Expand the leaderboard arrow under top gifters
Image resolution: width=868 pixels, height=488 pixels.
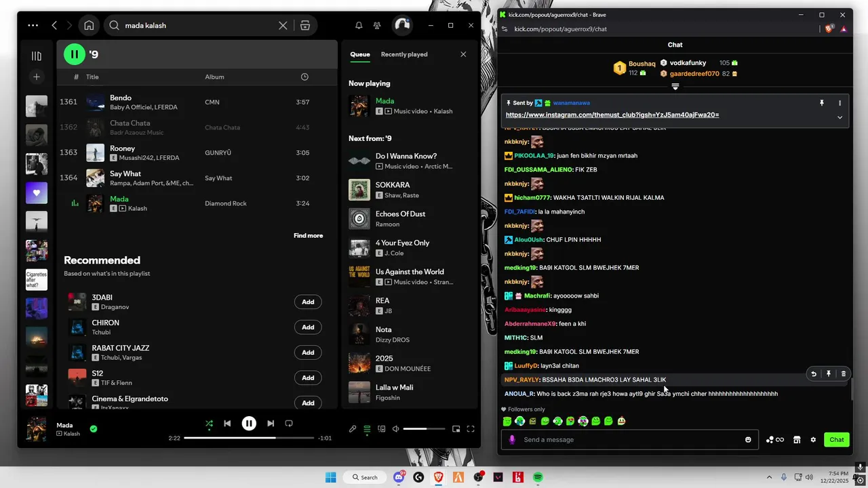[x=675, y=87]
